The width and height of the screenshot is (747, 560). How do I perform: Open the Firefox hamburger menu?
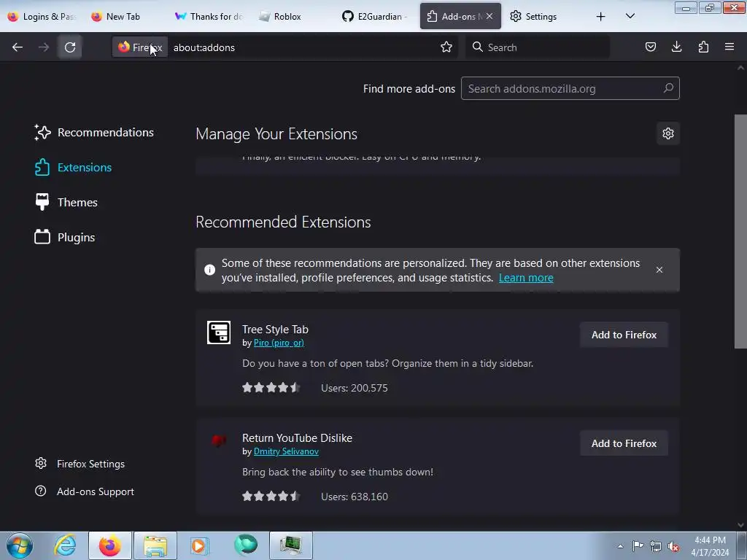pos(729,47)
